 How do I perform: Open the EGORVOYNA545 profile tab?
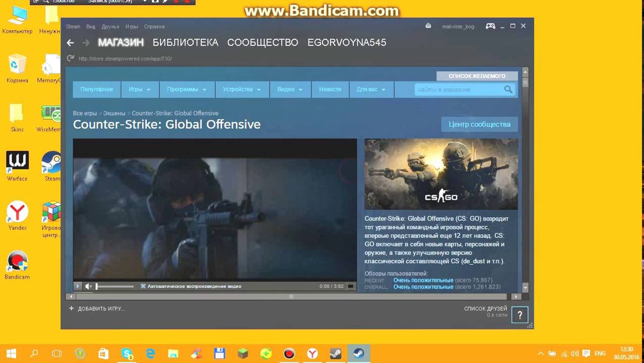tap(347, 43)
